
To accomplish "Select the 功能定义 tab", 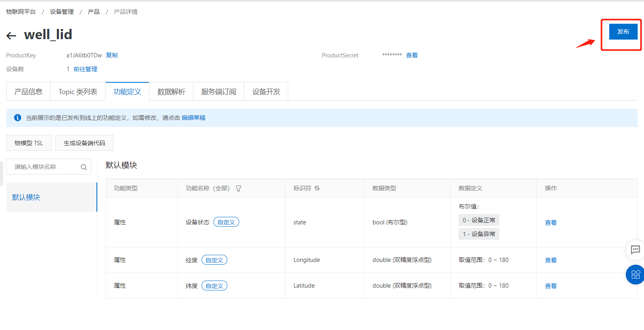I will 127,92.
